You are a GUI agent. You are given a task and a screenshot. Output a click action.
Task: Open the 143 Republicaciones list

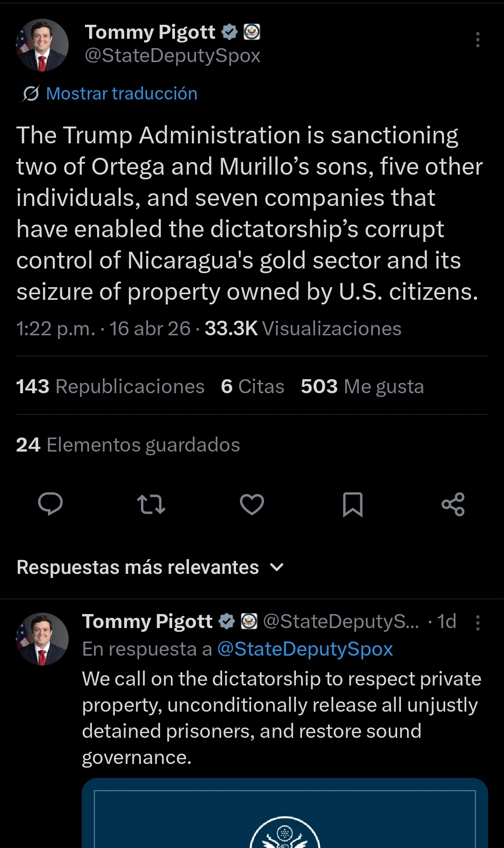coord(110,387)
